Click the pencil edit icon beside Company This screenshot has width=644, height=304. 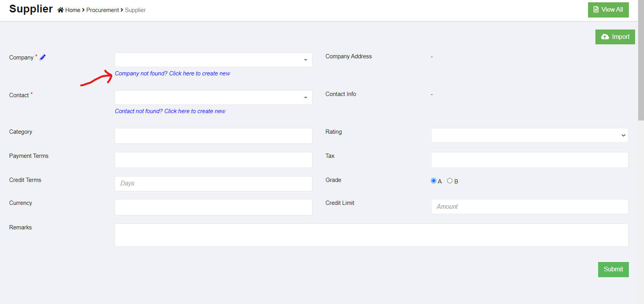point(43,58)
